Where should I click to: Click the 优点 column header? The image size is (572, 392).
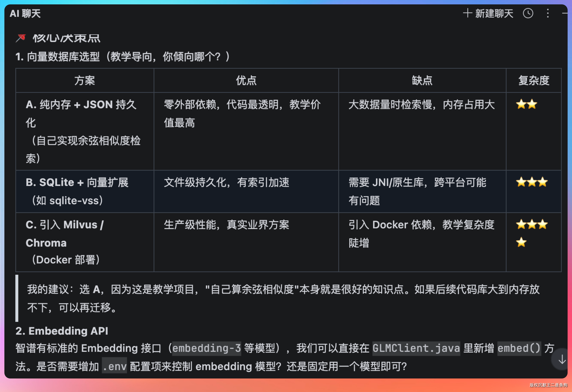point(246,80)
